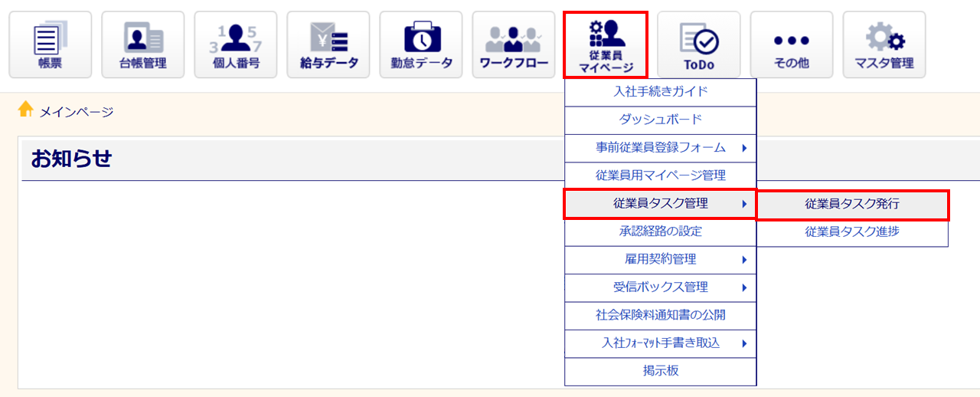980x397 pixels.
Task: Open 入社手続きガイド menu item
Action: click(x=661, y=92)
